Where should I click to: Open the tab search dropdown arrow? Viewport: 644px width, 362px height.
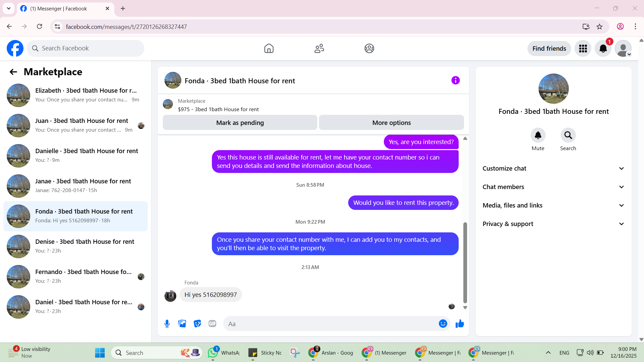[9, 8]
